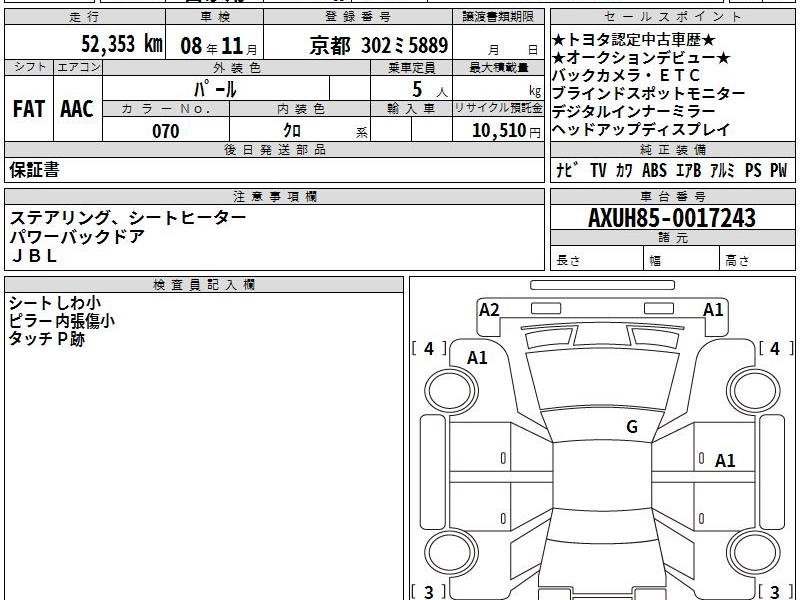The image size is (800, 600).
Task: Click the G mark on the windshield
Action: [x=632, y=427]
